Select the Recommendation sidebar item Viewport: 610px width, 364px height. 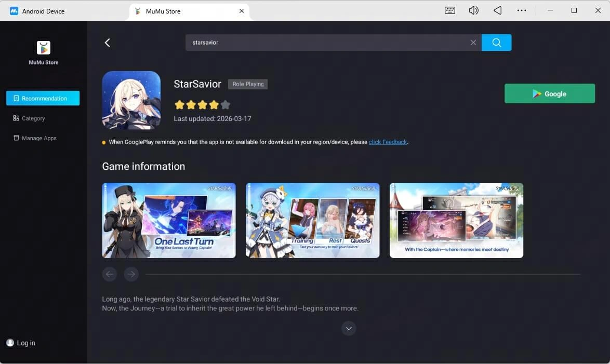(x=43, y=98)
